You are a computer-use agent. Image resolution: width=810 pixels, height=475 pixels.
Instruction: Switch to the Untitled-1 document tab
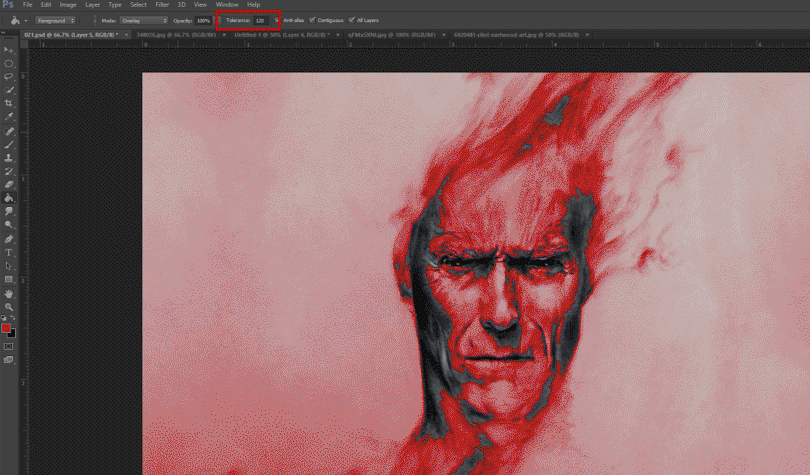click(x=282, y=35)
